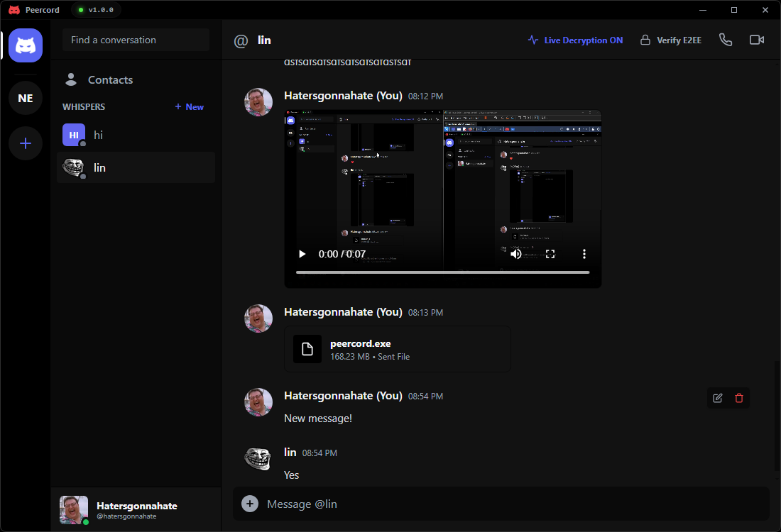Open the video more options menu
Image resolution: width=781 pixels, height=532 pixels.
(x=584, y=255)
